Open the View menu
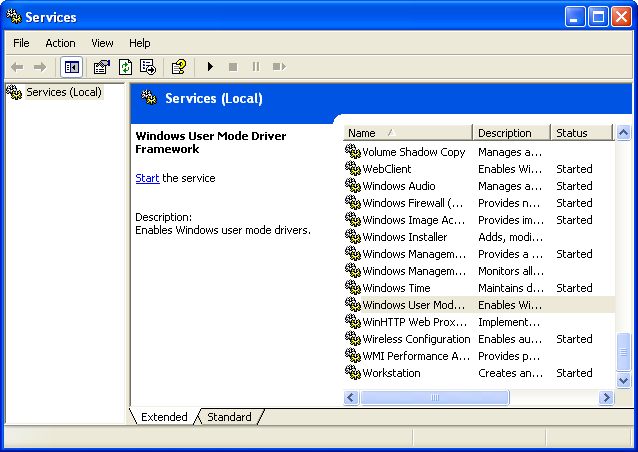638x452 pixels. pos(102,43)
